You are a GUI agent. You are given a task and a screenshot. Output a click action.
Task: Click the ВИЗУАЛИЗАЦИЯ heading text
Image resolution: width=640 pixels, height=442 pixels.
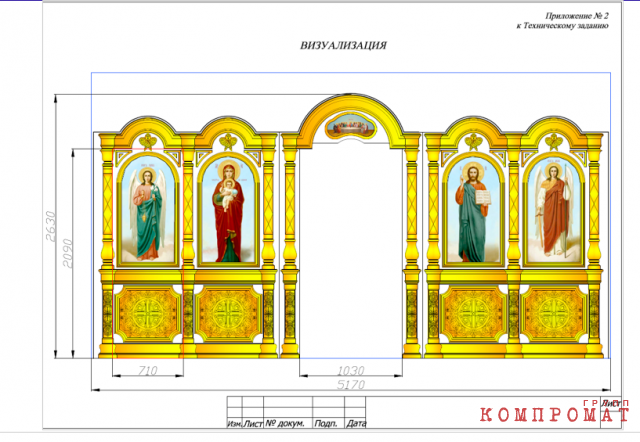tap(343, 45)
